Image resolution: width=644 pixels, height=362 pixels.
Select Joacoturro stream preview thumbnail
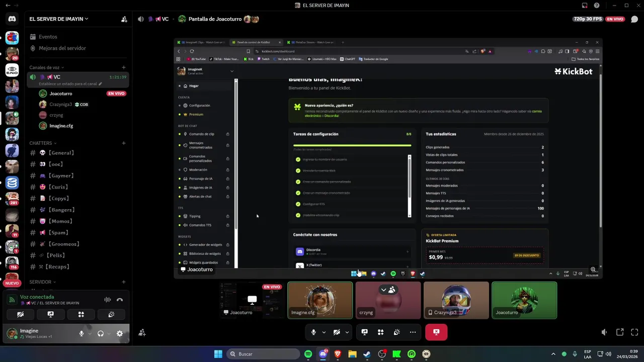(252, 300)
